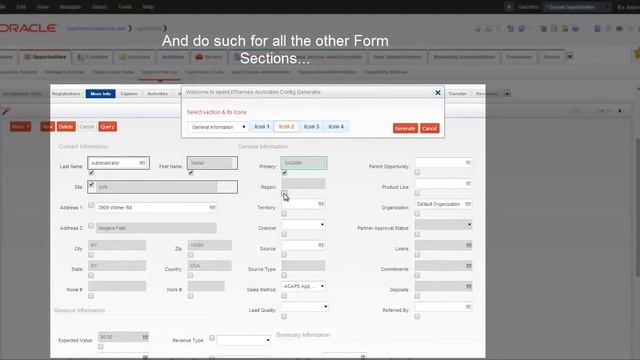Open the Accounts screen tab
This screenshot has width=640, height=360.
click(134, 57)
